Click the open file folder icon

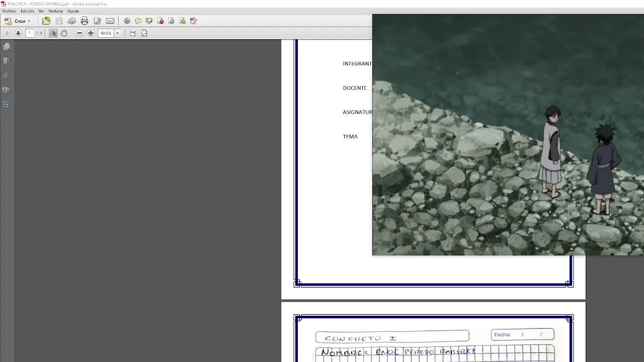(x=46, y=21)
